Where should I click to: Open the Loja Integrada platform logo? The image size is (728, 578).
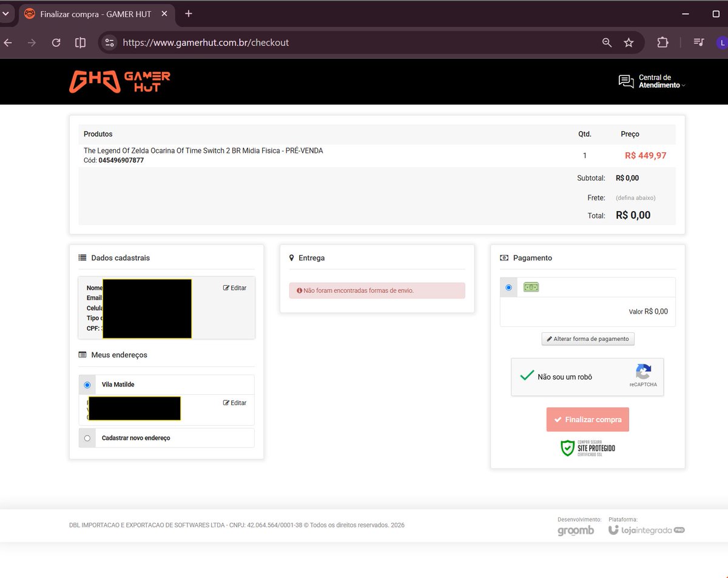647,530
